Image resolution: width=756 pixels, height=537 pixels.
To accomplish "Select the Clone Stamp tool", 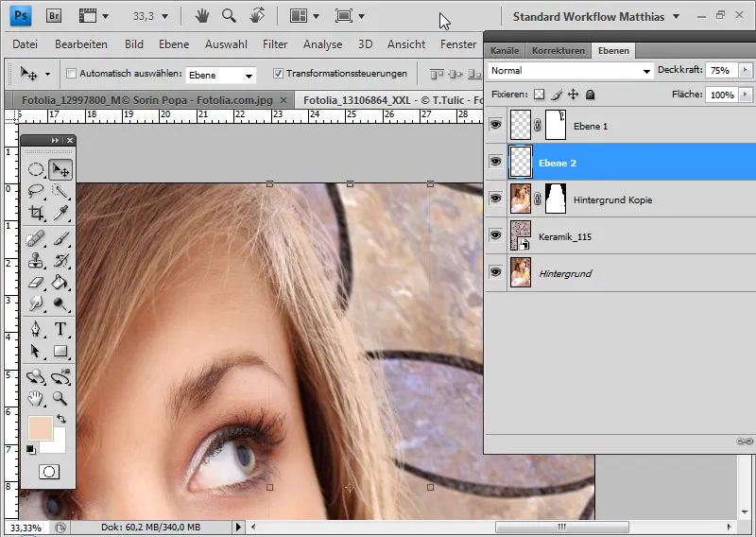I will (36, 261).
